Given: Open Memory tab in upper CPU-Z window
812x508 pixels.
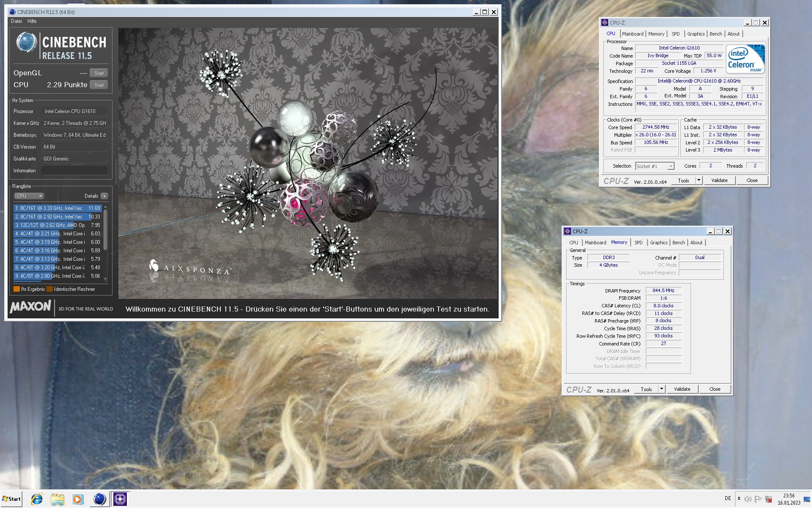Looking at the screenshot, I should (x=656, y=34).
